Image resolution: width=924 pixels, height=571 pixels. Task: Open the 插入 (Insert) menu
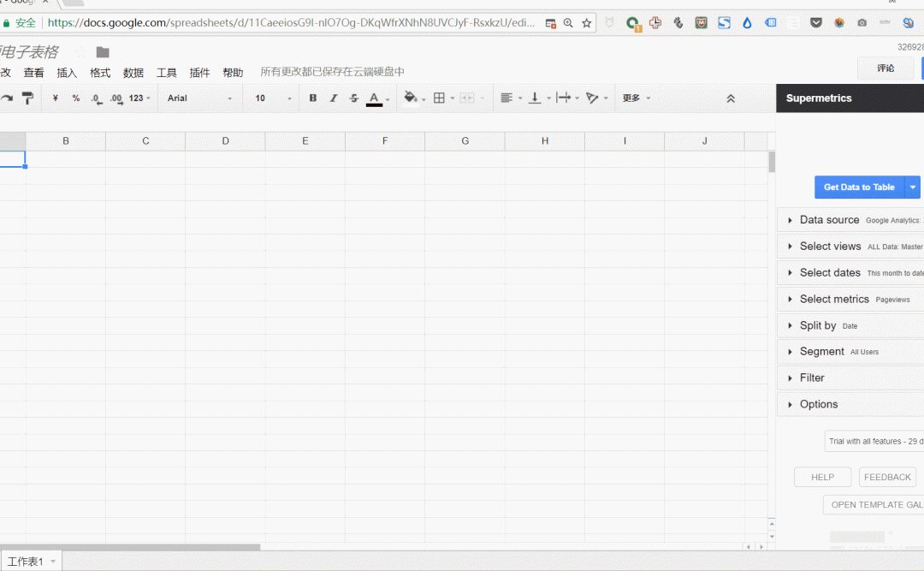tap(67, 73)
